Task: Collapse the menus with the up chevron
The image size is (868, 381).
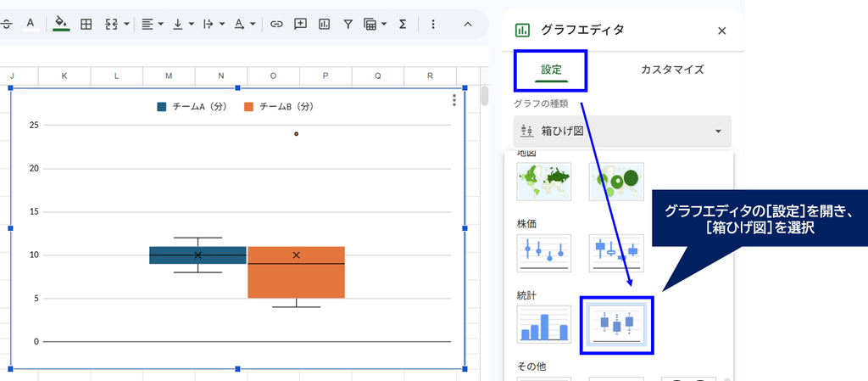Action: pos(468,24)
